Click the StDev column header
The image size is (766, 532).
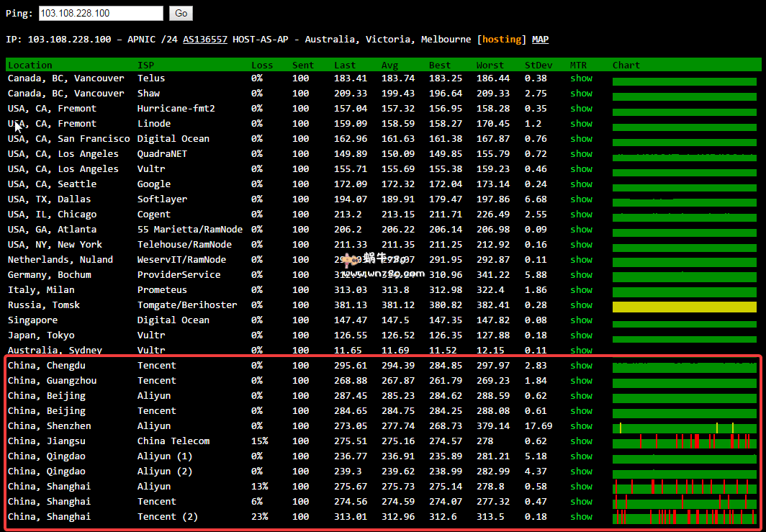pos(539,65)
